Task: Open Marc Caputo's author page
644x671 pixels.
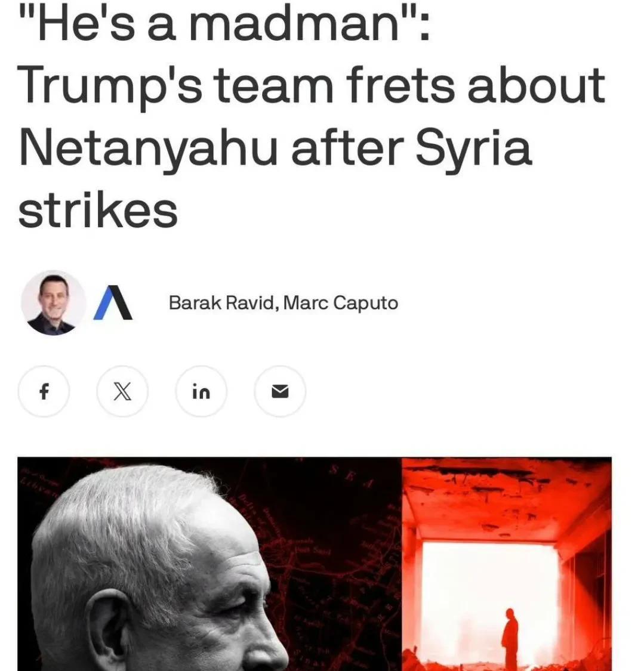Action: click(341, 303)
